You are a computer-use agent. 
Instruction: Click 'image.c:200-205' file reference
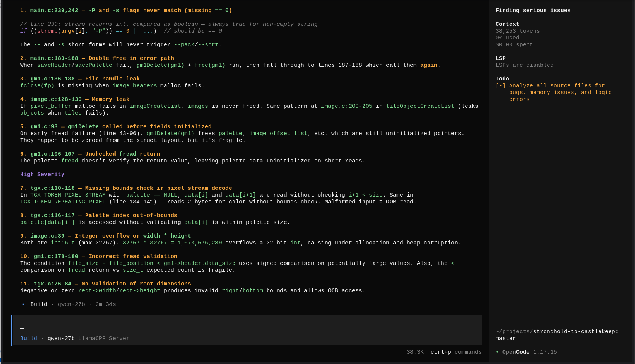347,106
